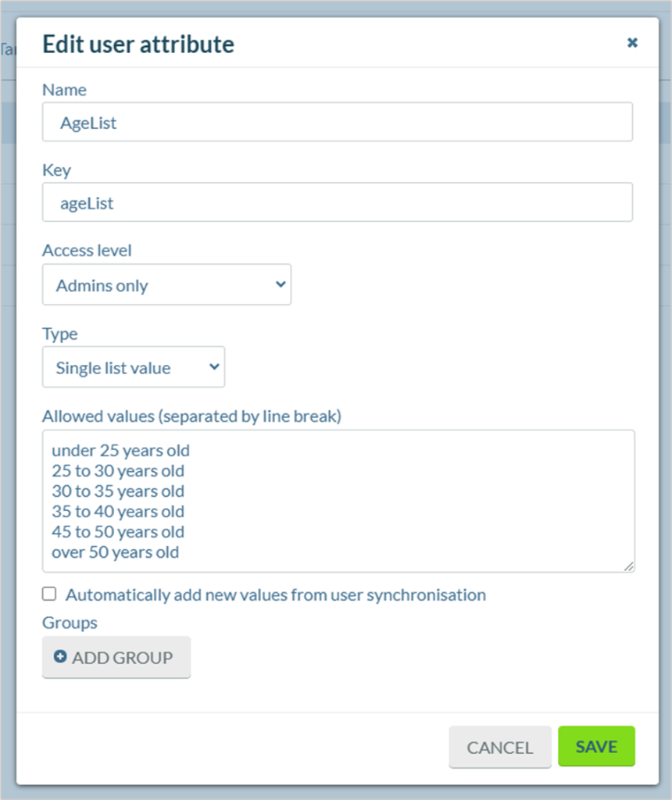This screenshot has height=800, width=672.
Task: Save the user attribute changes
Action: (x=596, y=746)
